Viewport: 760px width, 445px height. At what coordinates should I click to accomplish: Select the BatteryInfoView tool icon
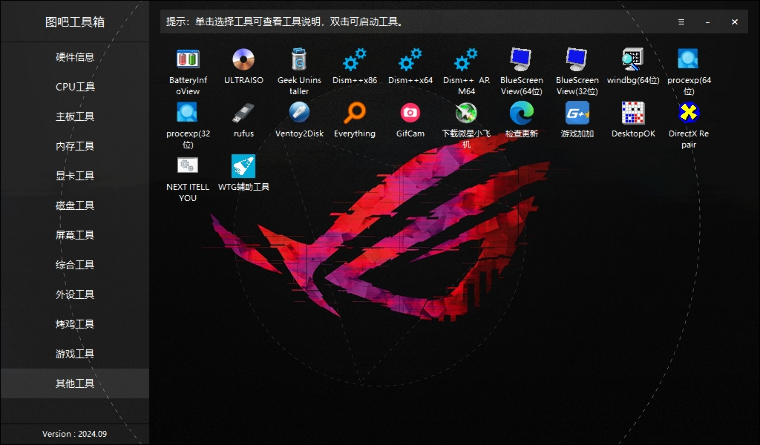(x=188, y=59)
